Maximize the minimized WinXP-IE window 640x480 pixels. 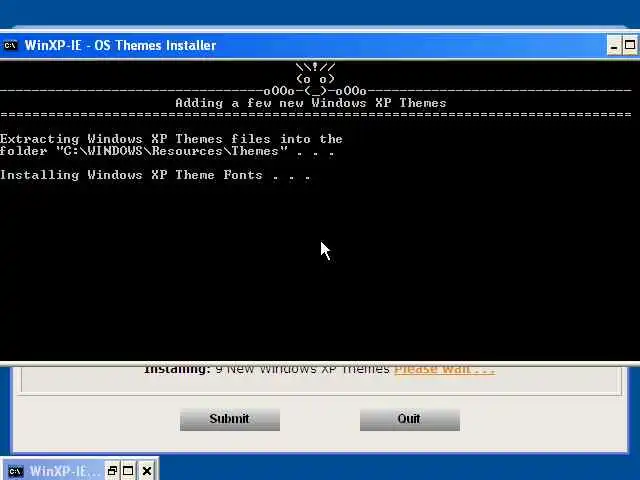pos(128,471)
